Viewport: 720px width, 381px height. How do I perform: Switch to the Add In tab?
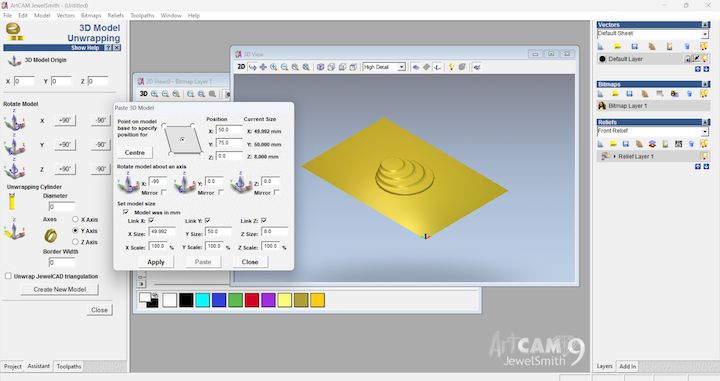[x=628, y=366]
